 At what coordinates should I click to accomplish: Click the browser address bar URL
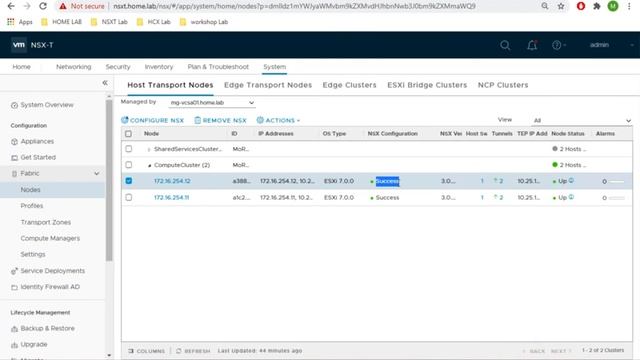(x=294, y=6)
